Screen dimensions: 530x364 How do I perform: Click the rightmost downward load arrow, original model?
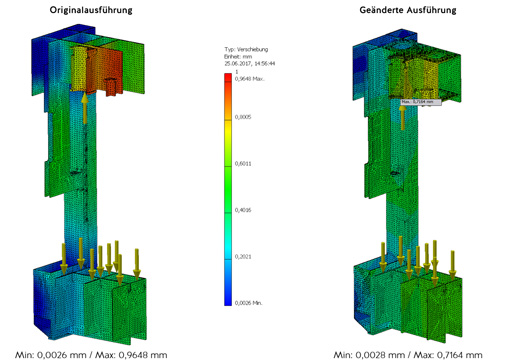(137, 263)
